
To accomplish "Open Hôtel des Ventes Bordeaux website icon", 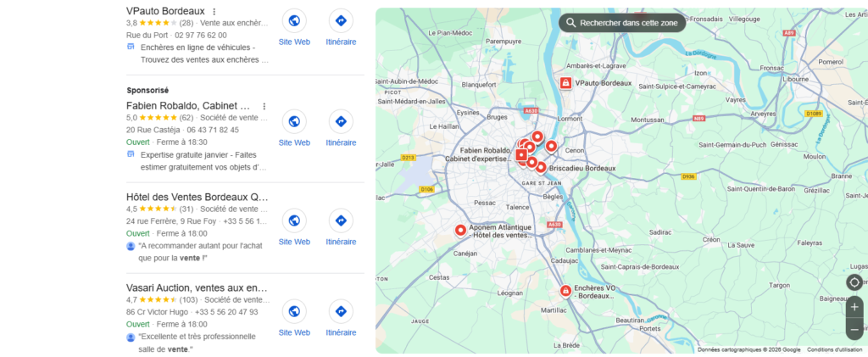I will click(294, 220).
